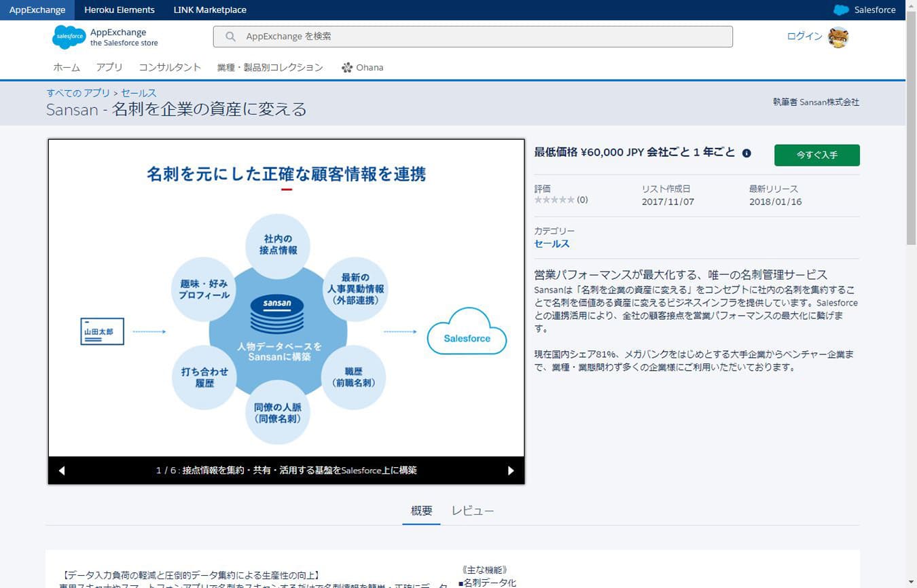Click the Salesforce text in the top bar
This screenshot has height=588, width=917.
(875, 10)
